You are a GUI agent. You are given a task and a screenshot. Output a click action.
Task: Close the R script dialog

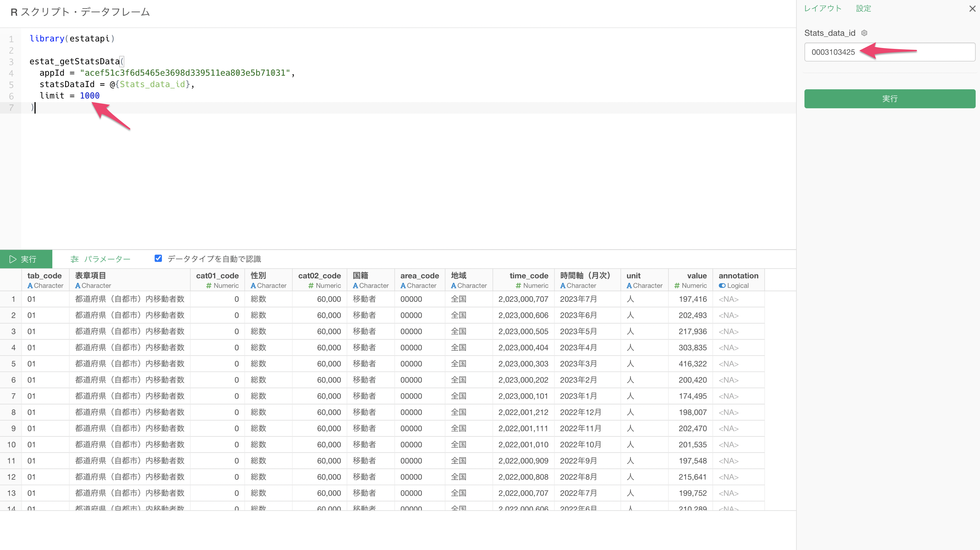click(x=972, y=8)
